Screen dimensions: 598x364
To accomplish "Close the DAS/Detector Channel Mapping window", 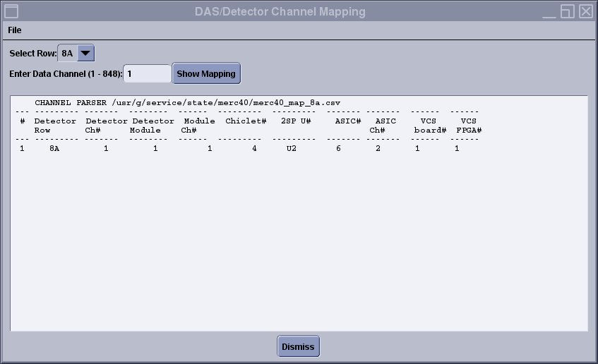I will click(x=585, y=11).
